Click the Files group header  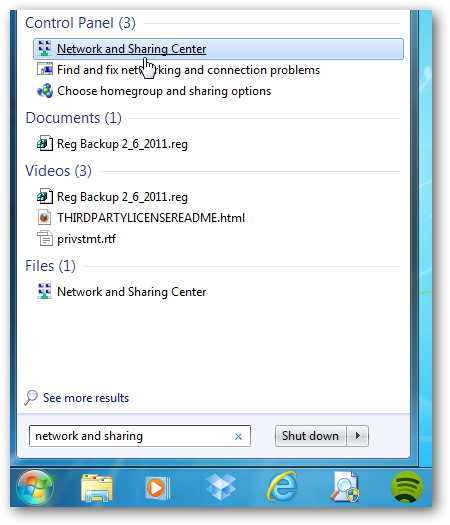pyautogui.click(x=50, y=266)
